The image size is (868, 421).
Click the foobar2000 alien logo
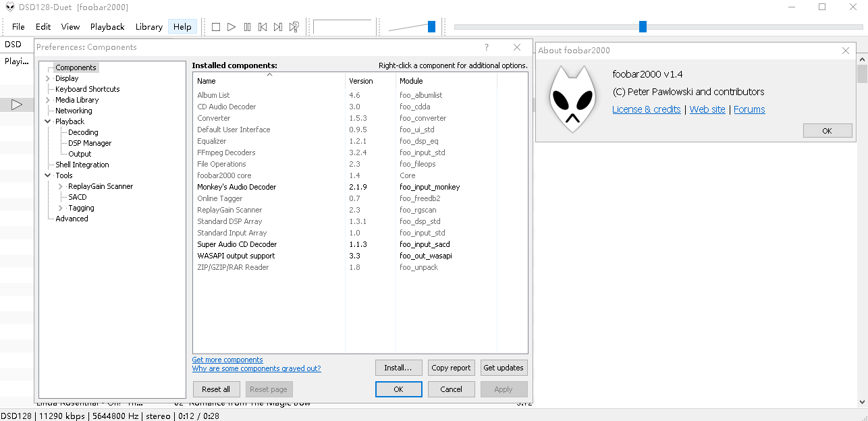572,99
